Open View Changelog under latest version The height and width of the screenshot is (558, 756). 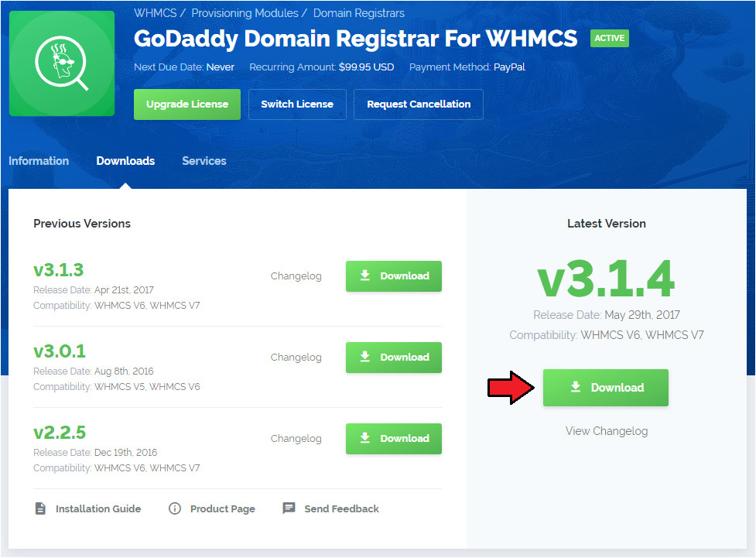606,431
